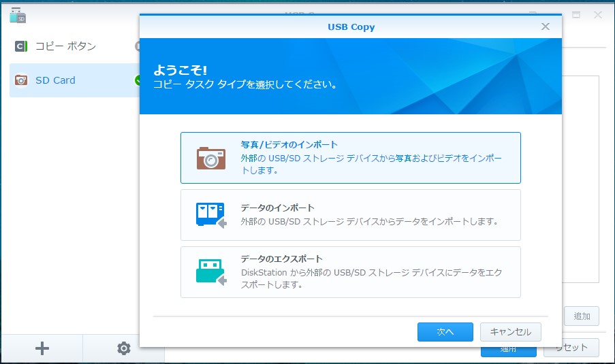Click the copy button icon beside コピー ボタン
Screen dimensions: 615x364
[21, 46]
